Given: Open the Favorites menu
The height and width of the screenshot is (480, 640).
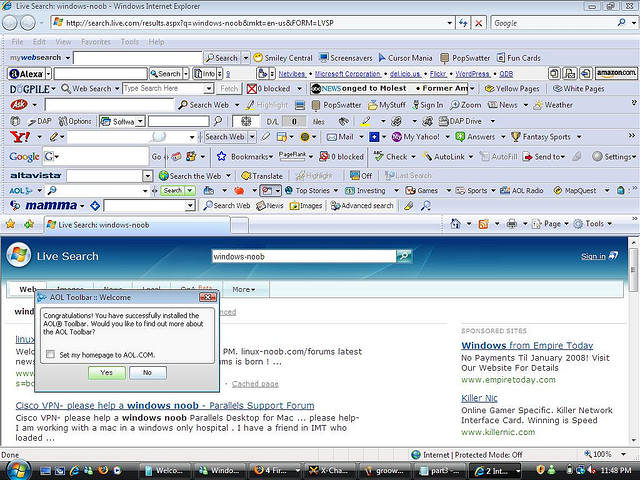Looking at the screenshot, I should (x=96, y=42).
